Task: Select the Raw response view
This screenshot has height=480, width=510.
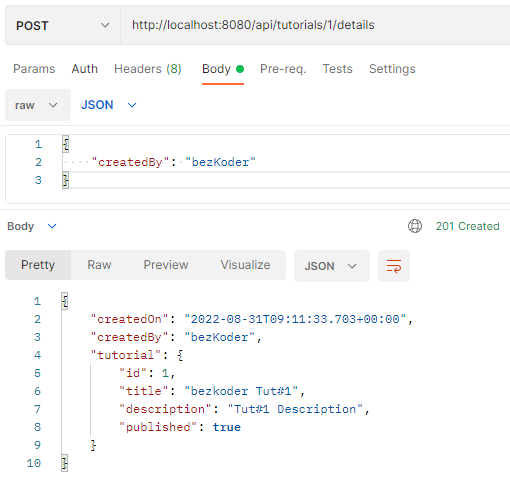Action: (x=99, y=265)
